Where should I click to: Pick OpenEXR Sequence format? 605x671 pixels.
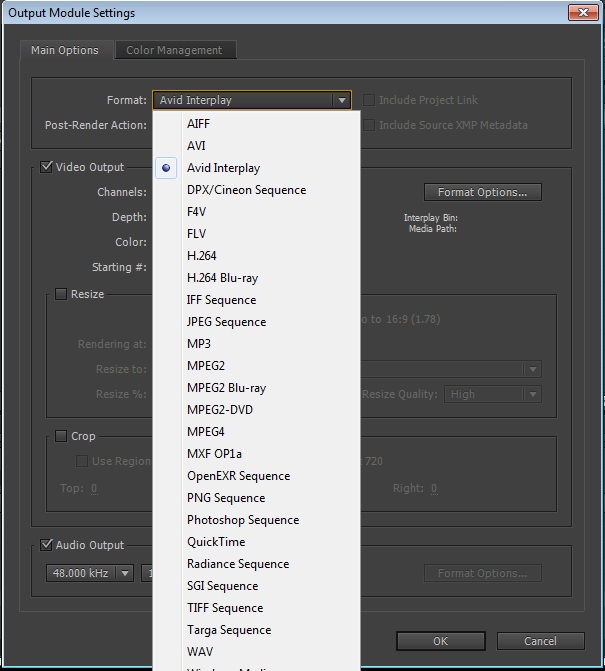pos(256,476)
